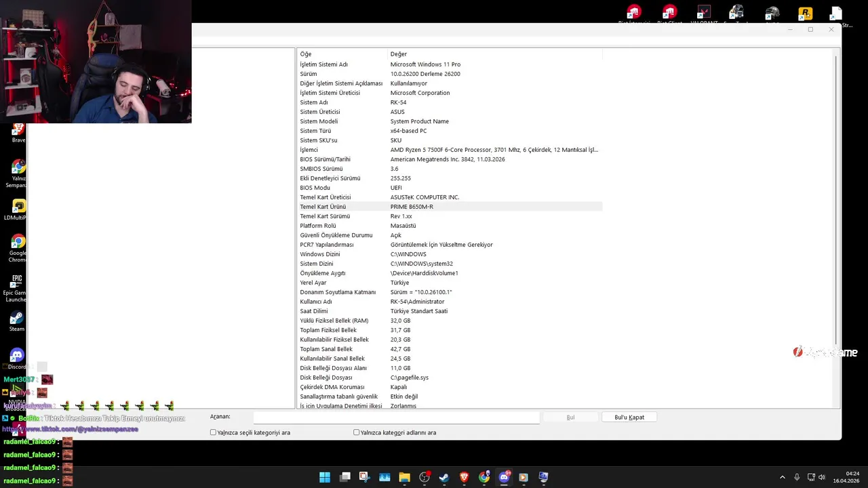Select the 'Kullanıcı Adı' row

coord(450,302)
